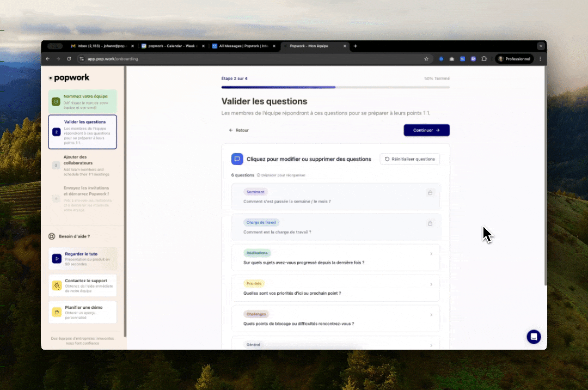Click the reset arrow icon on Réinitialiser questions
This screenshot has height=390, width=588.
(x=386, y=159)
